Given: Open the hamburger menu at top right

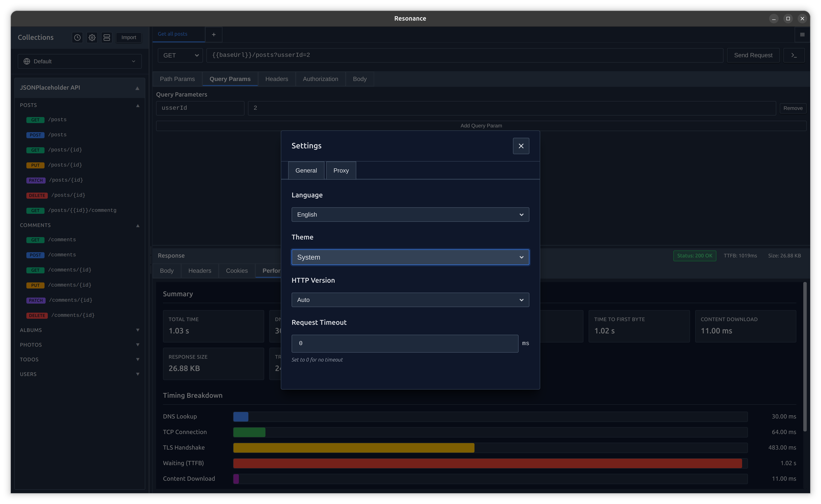Looking at the screenshot, I should (x=802, y=34).
